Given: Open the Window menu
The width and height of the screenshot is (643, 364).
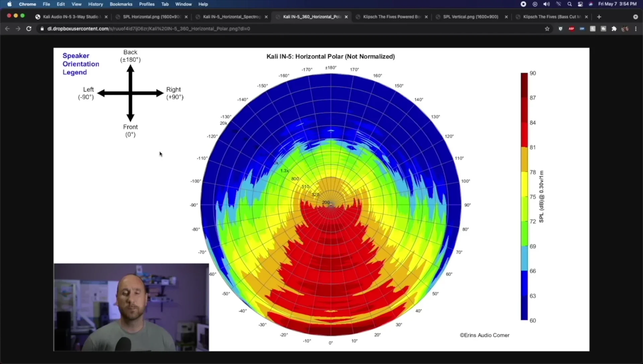Looking at the screenshot, I should click(184, 4).
